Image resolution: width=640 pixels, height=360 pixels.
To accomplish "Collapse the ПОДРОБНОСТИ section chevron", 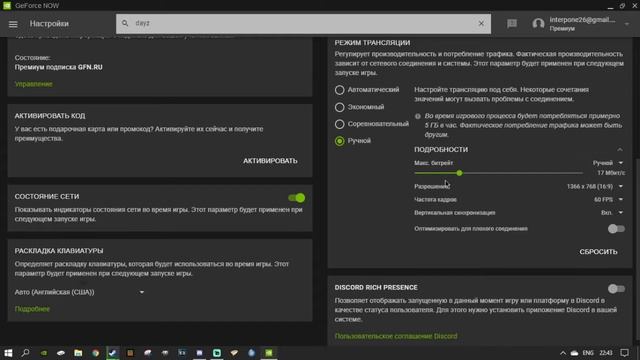I will pos(620,150).
